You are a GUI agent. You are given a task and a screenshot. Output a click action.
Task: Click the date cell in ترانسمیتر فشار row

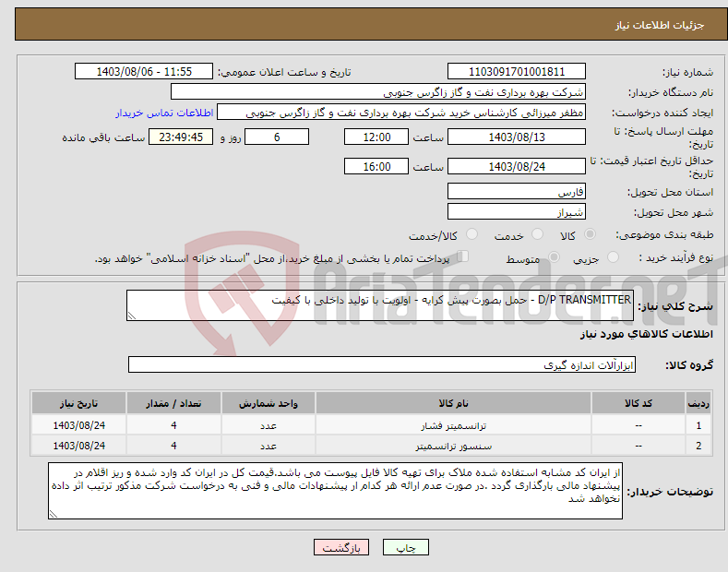point(79,425)
